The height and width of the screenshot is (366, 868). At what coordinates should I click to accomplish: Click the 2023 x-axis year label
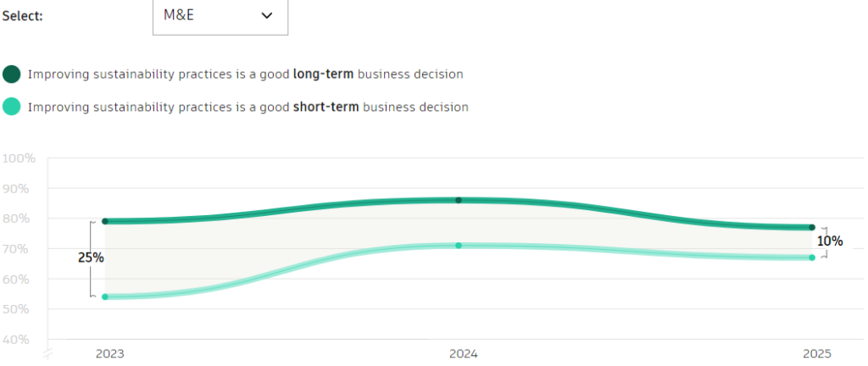[109, 353]
